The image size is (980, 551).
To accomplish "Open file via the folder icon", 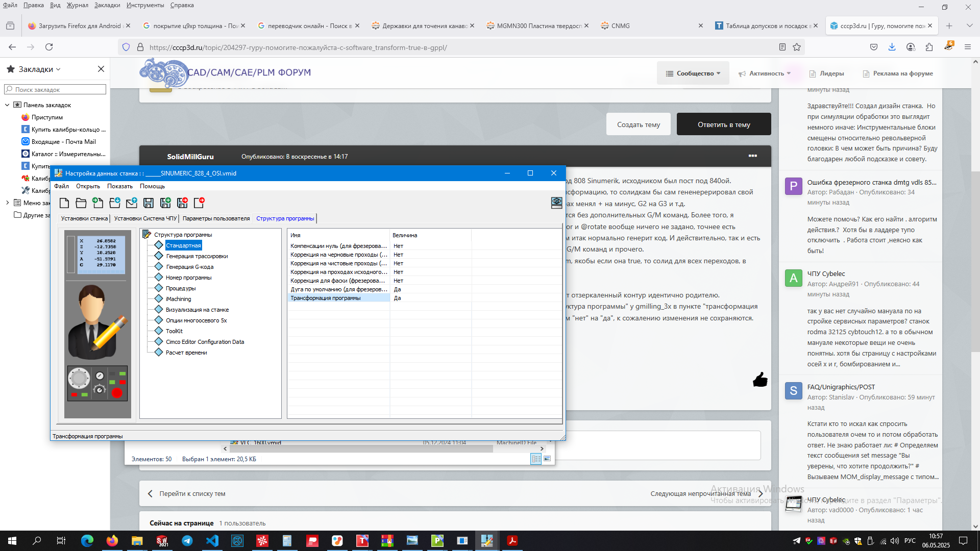I will (81, 203).
